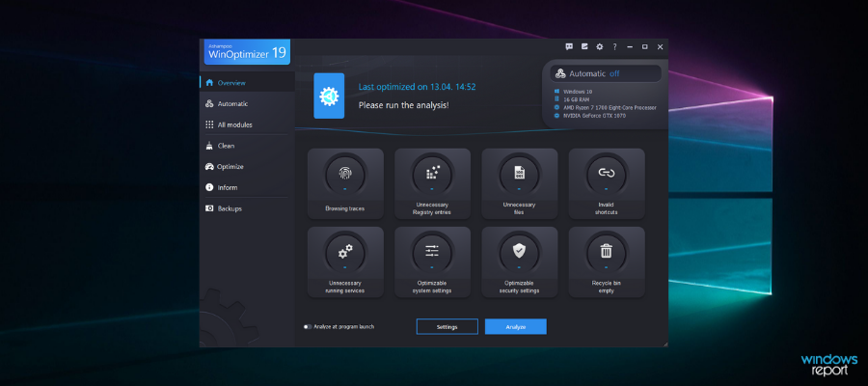The height and width of the screenshot is (386, 868).
Task: Open Inform in the sidebar
Action: (247, 188)
